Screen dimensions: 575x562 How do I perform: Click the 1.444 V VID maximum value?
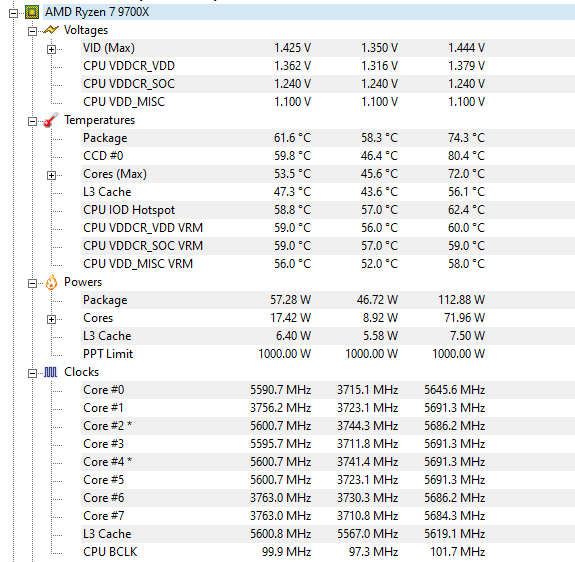pyautogui.click(x=466, y=48)
